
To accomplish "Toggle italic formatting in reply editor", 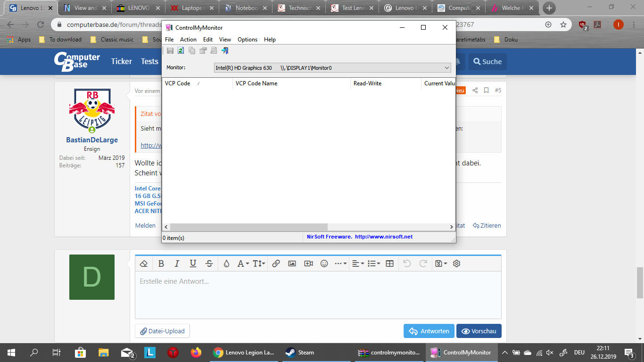I will tap(177, 263).
